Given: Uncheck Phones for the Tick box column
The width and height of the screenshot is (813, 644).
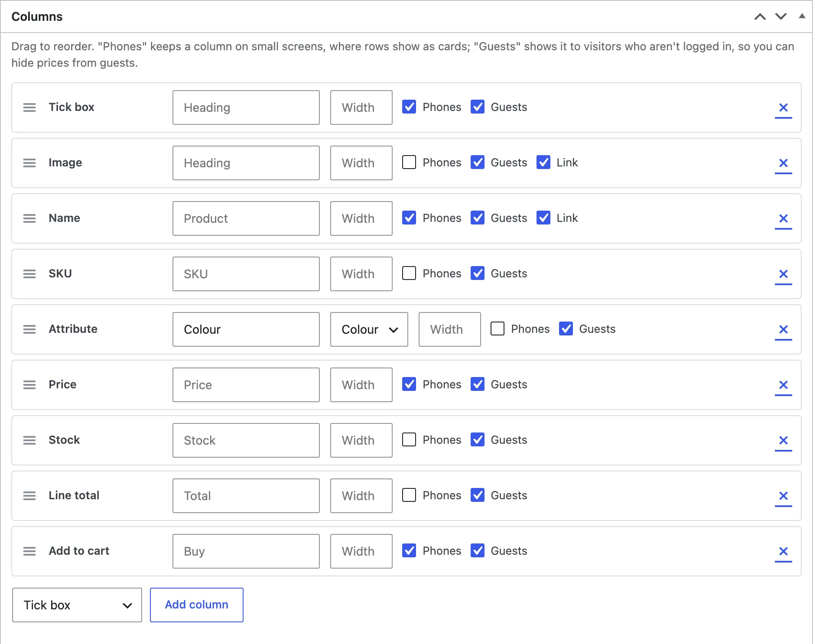Looking at the screenshot, I should point(409,107).
